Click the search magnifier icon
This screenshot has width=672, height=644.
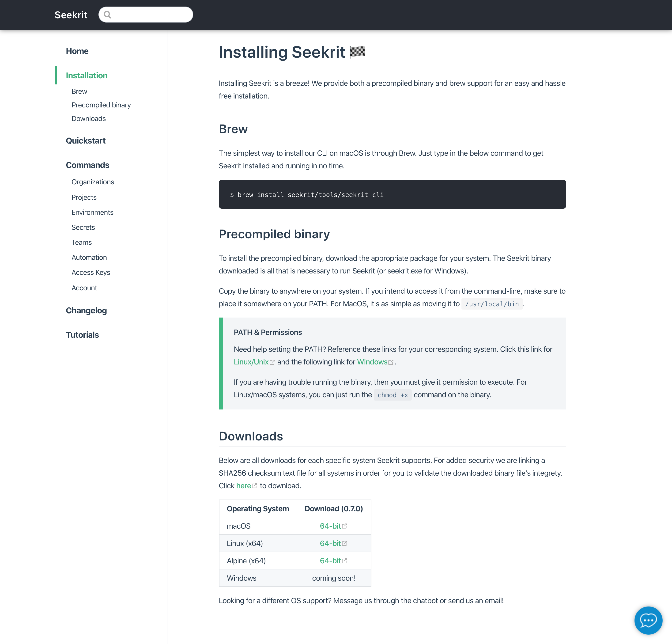(107, 15)
